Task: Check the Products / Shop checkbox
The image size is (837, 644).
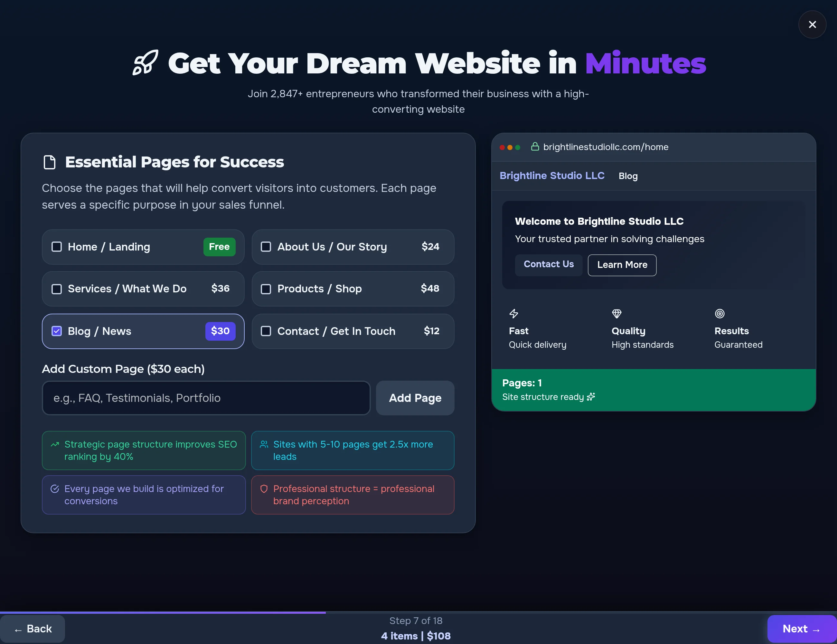Action: (x=266, y=289)
